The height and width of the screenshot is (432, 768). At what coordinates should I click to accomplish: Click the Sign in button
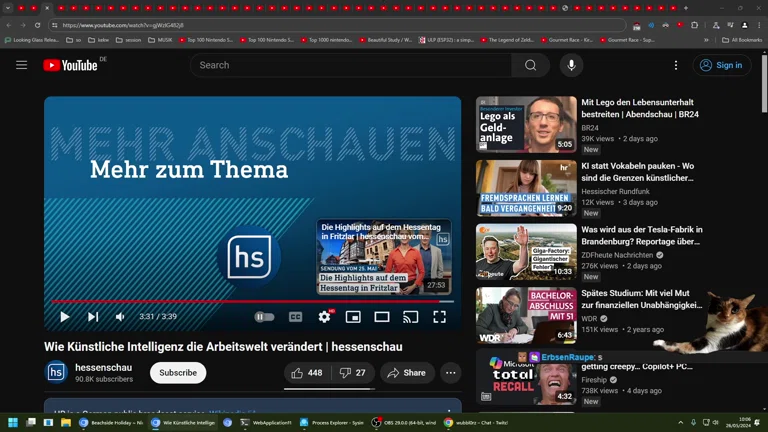(x=722, y=65)
